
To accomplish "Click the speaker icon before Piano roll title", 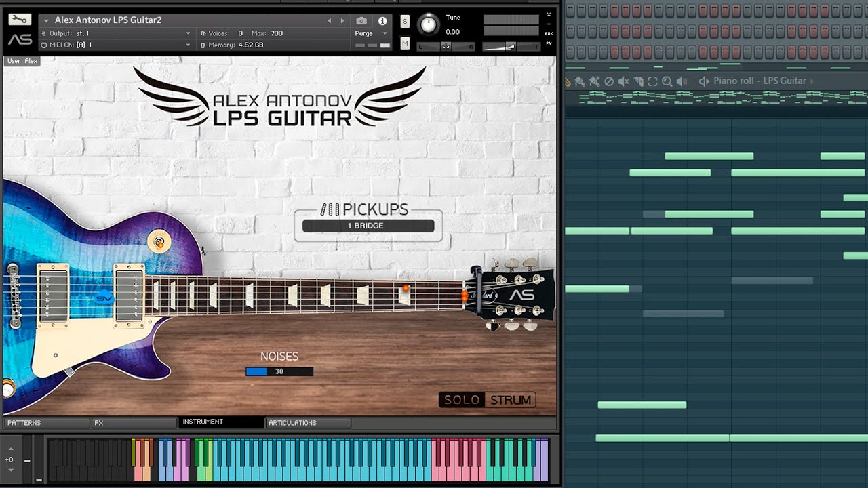I will click(x=704, y=81).
